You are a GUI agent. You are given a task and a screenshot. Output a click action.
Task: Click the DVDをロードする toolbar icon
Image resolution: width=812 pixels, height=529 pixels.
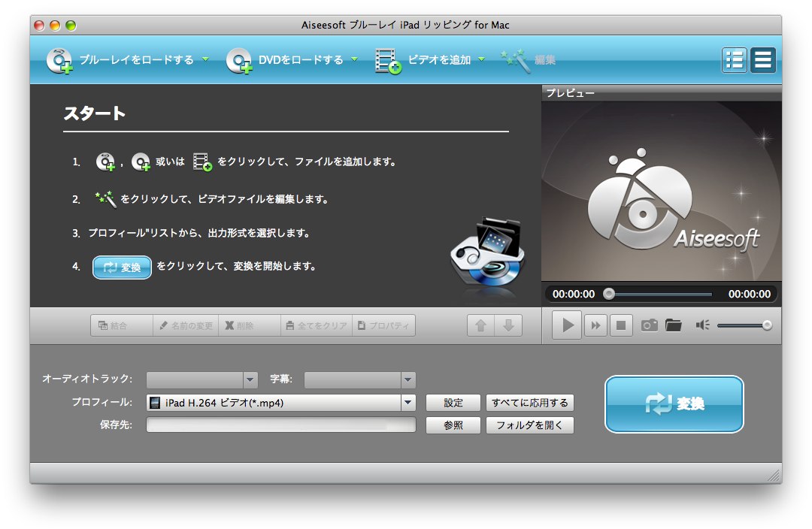point(239,60)
